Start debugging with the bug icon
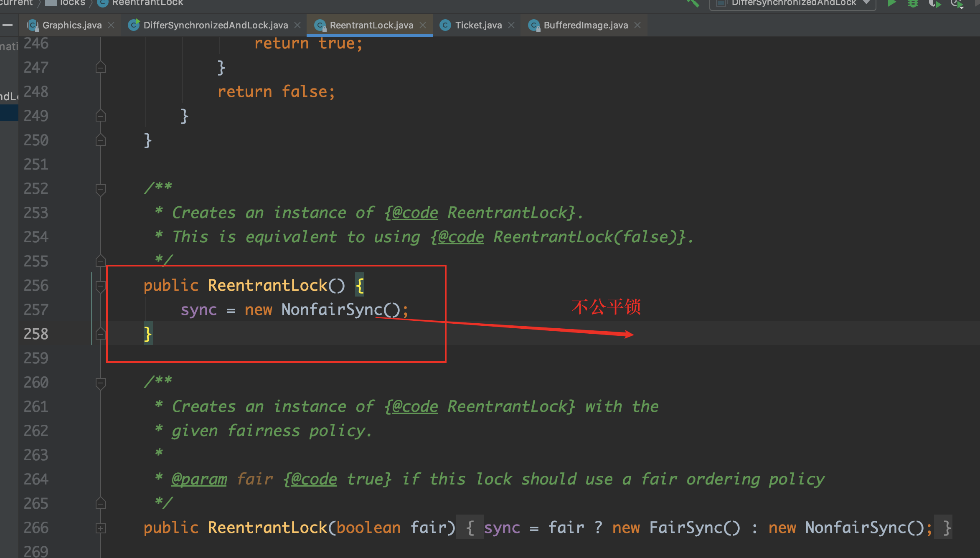Viewport: 980px width, 558px height. (913, 3)
